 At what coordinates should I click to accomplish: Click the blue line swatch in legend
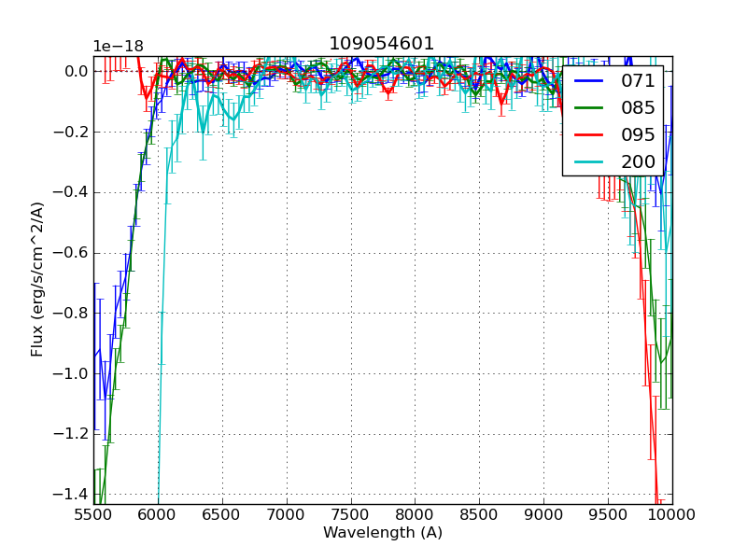pyautogui.click(x=590, y=81)
